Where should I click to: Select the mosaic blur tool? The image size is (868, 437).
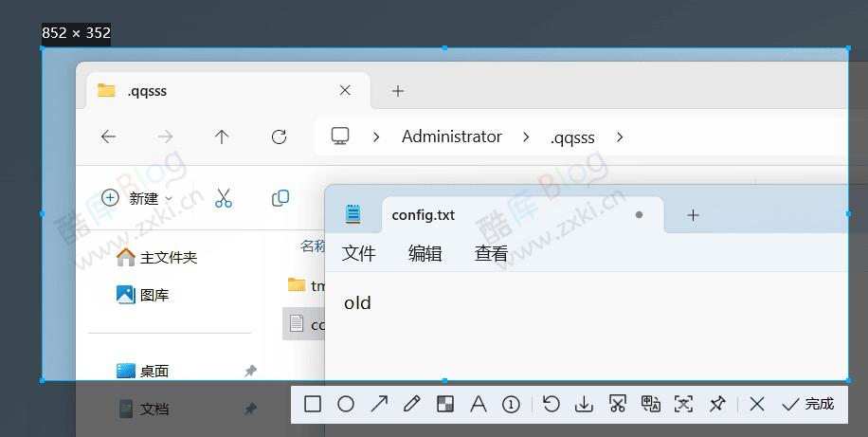[x=445, y=405]
